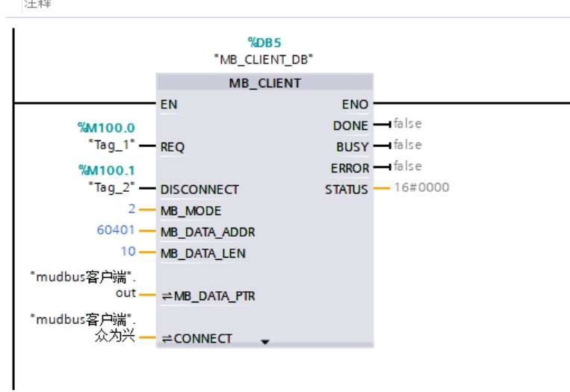Click the MB_MODE value 2
570x392 pixels.
coord(131,210)
